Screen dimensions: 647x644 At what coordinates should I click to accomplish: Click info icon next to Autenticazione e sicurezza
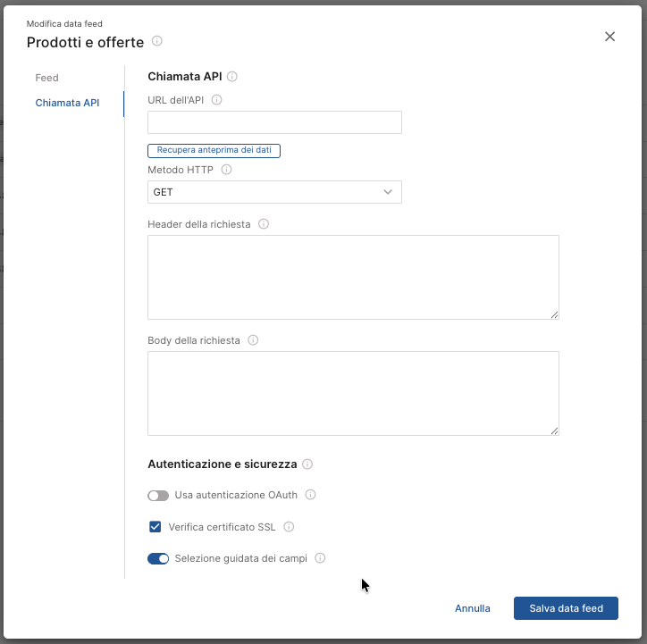[x=307, y=464]
